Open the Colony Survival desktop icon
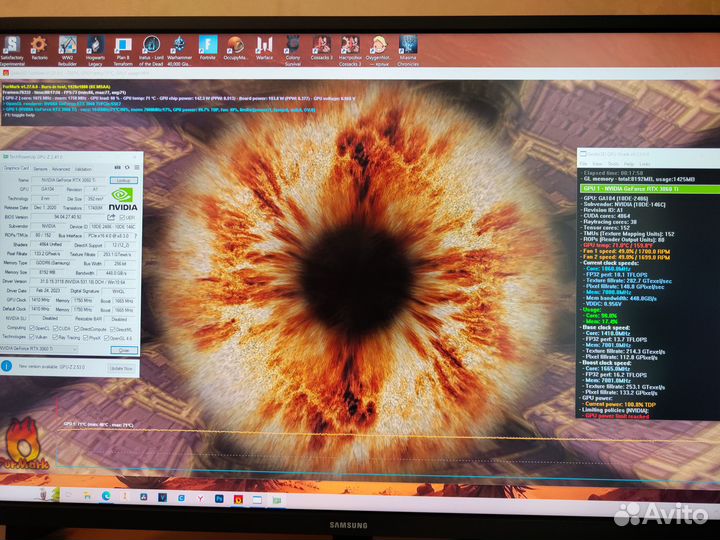This screenshot has width=720, height=540. 292,44
